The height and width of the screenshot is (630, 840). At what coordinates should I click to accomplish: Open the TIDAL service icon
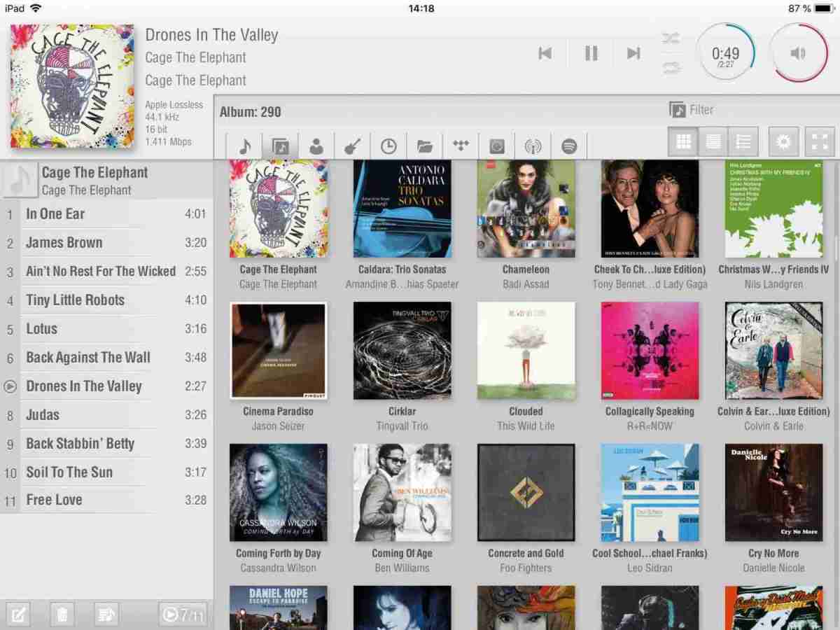(461, 146)
